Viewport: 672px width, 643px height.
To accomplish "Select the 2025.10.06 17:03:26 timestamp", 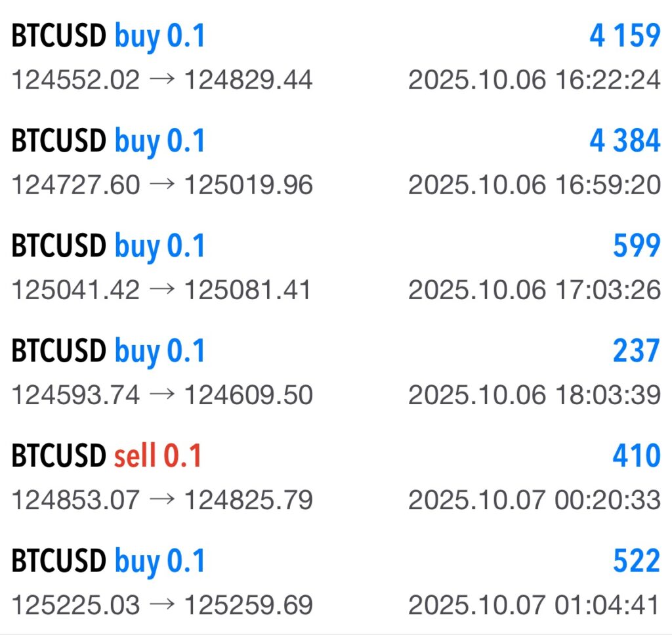I will (x=534, y=290).
